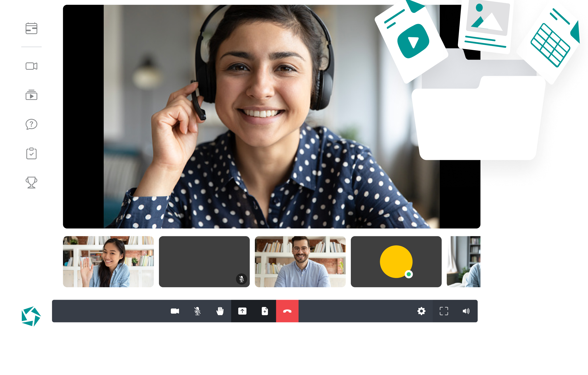Open the video library playlist sidebar icon
The height and width of the screenshot is (375, 588).
pos(31,95)
